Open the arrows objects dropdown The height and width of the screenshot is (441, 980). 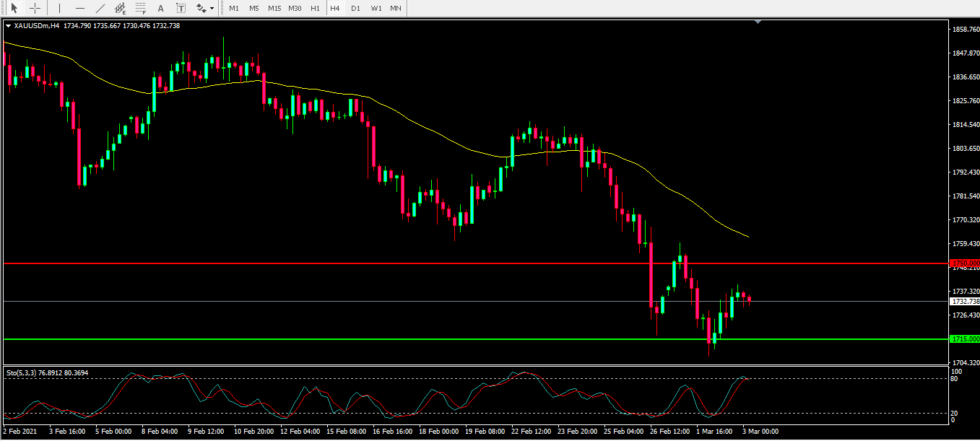[205, 8]
